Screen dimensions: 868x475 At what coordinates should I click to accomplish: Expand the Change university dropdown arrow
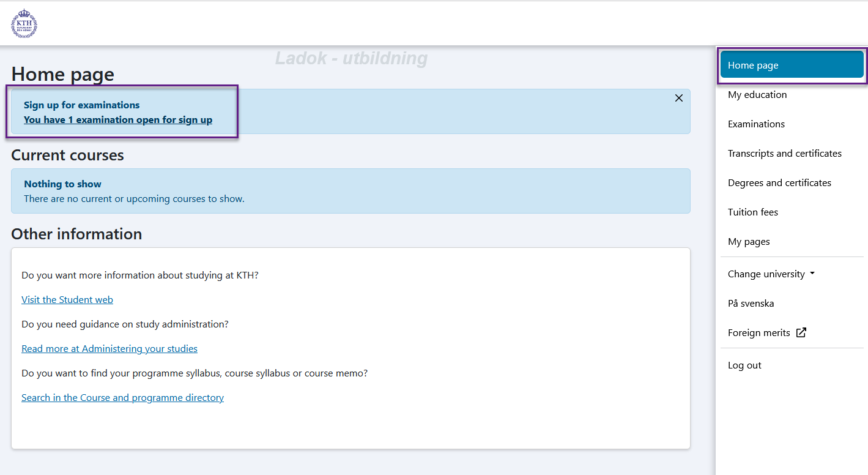pyautogui.click(x=812, y=274)
